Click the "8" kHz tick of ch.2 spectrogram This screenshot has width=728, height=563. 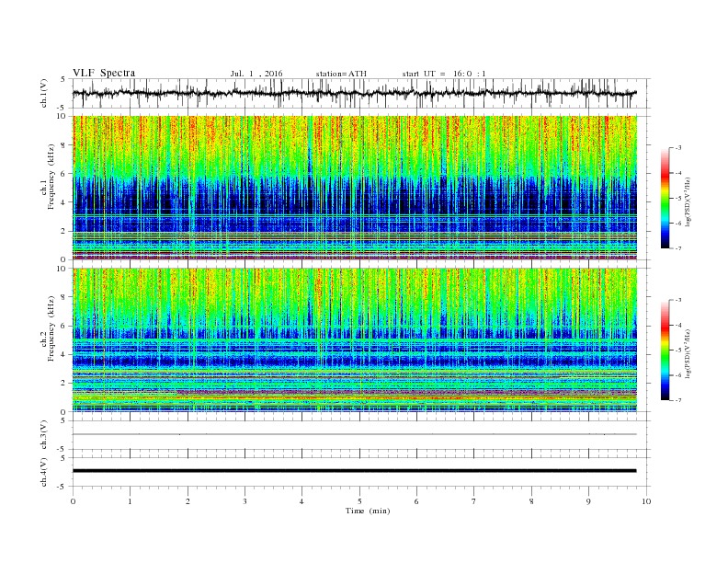click(64, 297)
